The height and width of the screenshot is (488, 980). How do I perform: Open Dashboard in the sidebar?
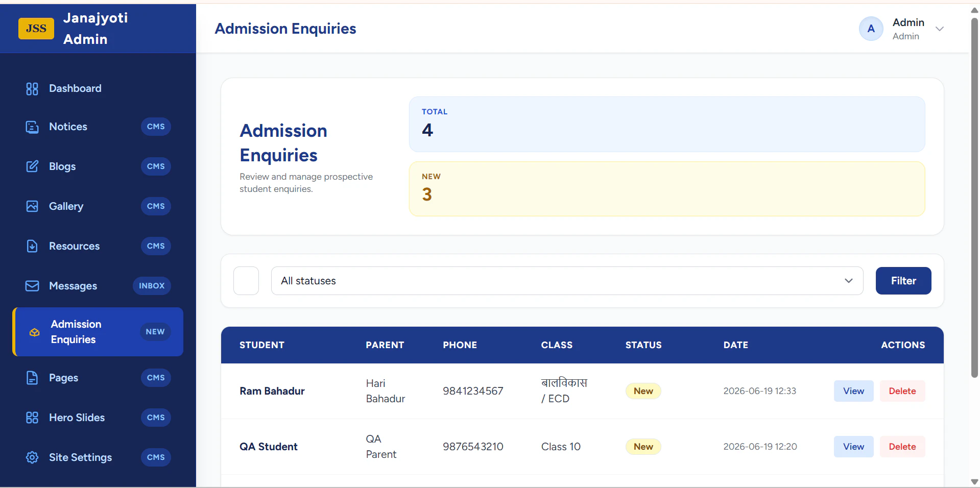tap(75, 88)
